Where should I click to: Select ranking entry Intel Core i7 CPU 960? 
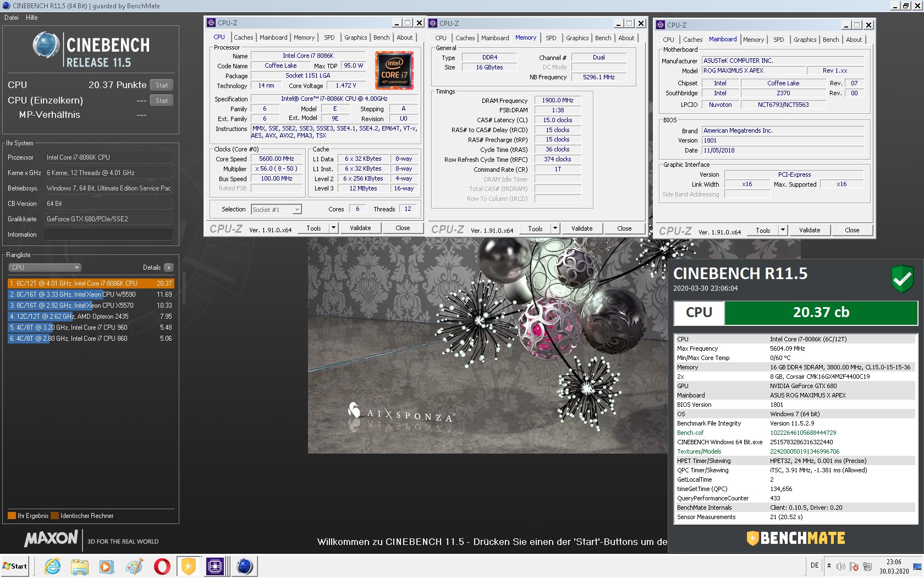point(91,328)
